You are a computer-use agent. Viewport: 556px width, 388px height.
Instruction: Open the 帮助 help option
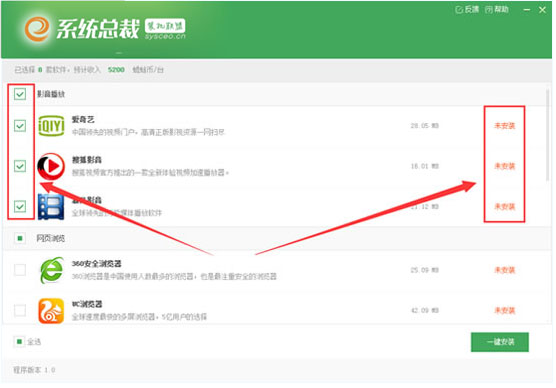[497, 10]
